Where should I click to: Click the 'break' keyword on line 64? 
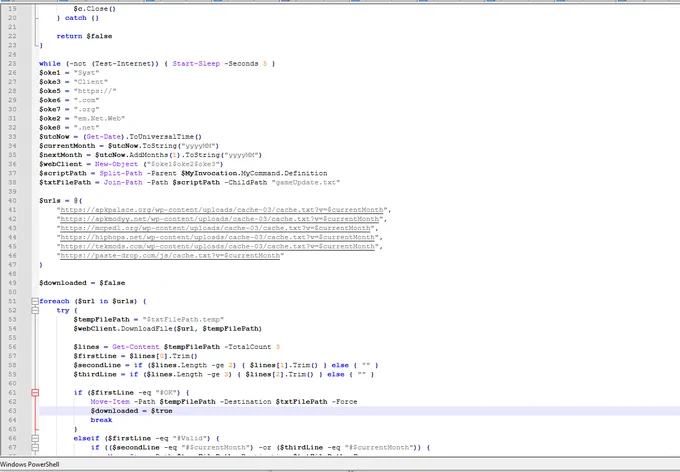click(x=101, y=420)
